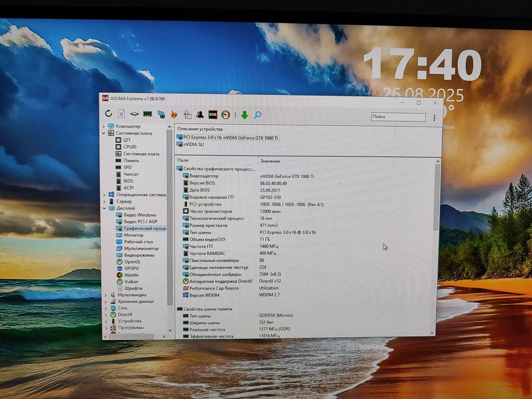The height and width of the screenshot is (399, 532).
Task: Expand the DirectX tree node
Action: (106, 315)
